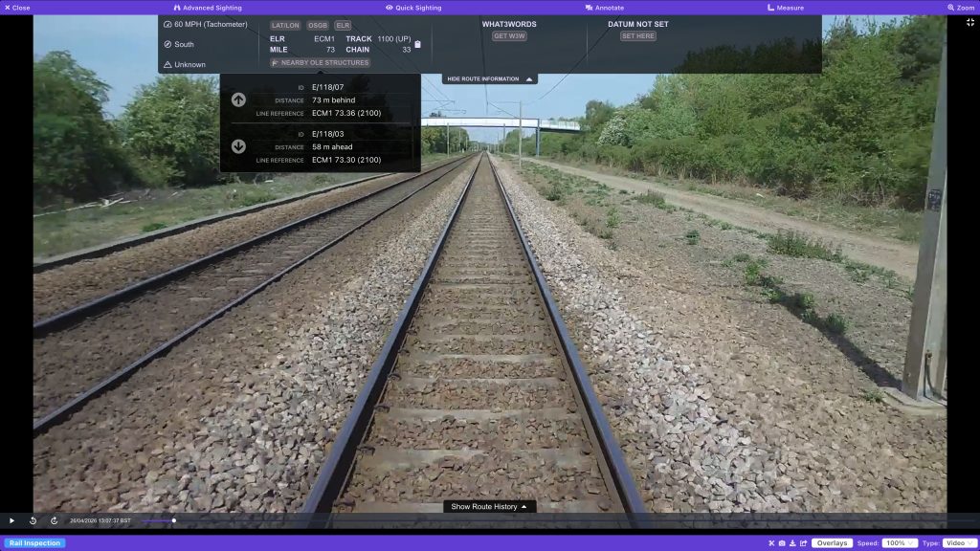Select the Measure tool
Screen dimensions: 980x551
click(x=786, y=8)
